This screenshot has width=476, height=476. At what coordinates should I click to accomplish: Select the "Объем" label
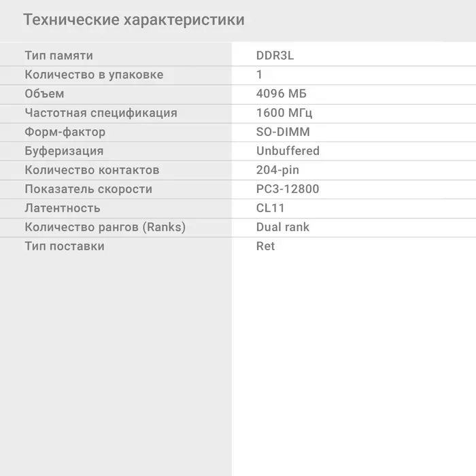tap(44, 94)
